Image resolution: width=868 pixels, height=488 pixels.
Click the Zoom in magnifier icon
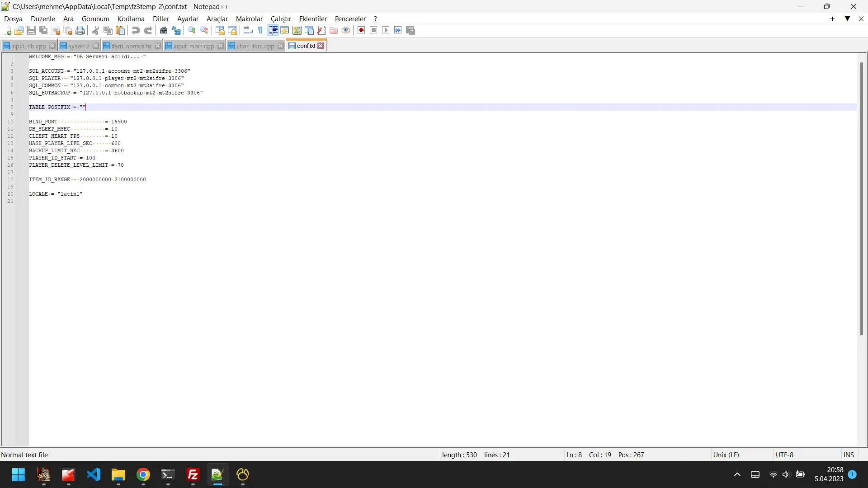point(192,30)
